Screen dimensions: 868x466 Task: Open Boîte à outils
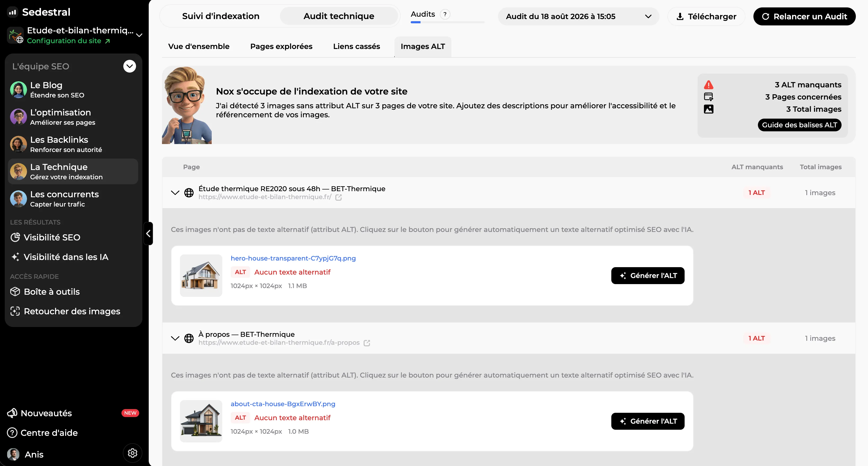45,292
